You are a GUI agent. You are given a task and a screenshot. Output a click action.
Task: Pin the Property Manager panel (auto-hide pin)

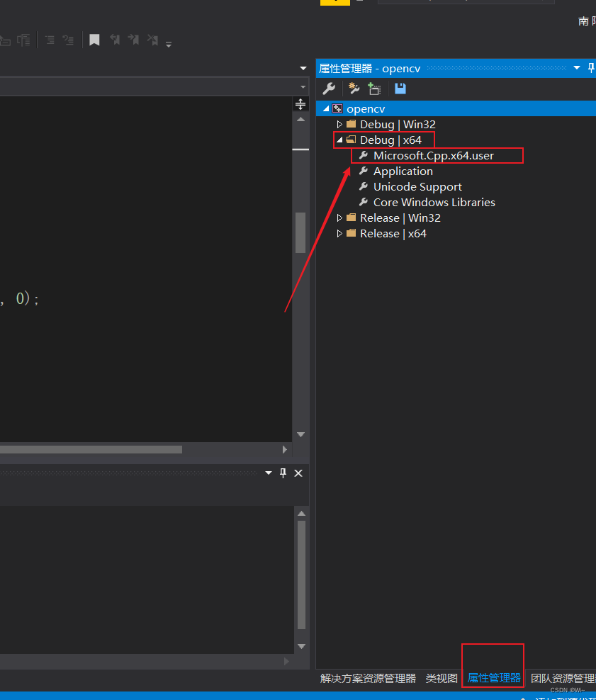tap(591, 68)
